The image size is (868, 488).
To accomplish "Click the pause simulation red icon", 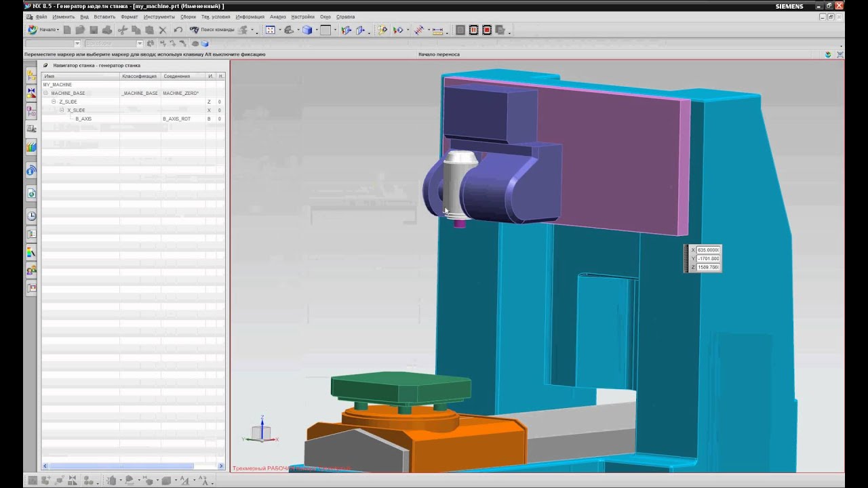I will pyautogui.click(x=473, y=30).
